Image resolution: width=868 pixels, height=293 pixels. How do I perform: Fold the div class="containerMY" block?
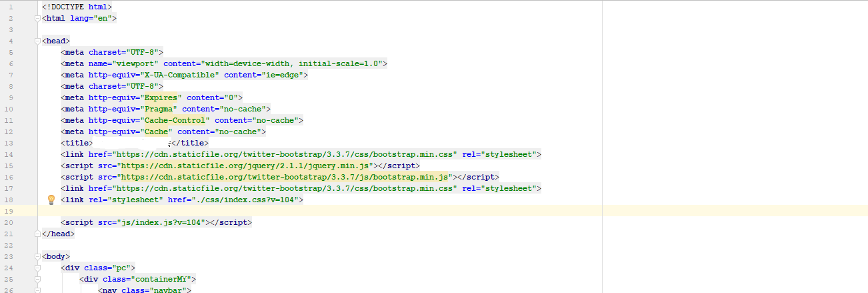point(39,279)
